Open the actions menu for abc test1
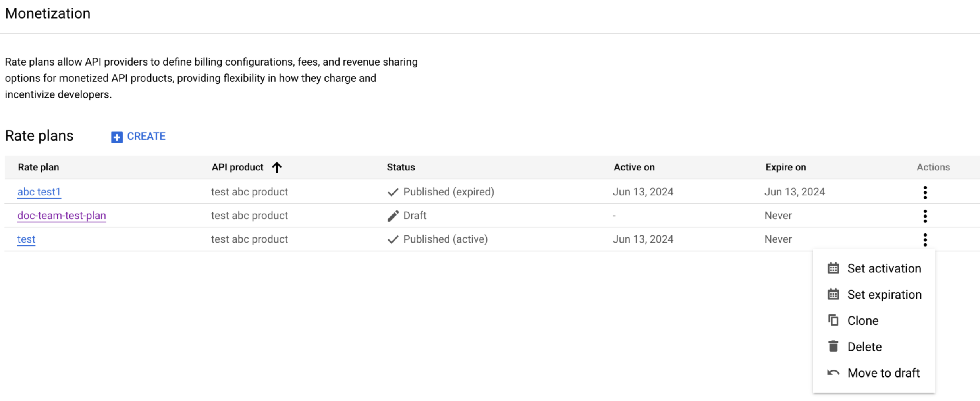 tap(925, 192)
